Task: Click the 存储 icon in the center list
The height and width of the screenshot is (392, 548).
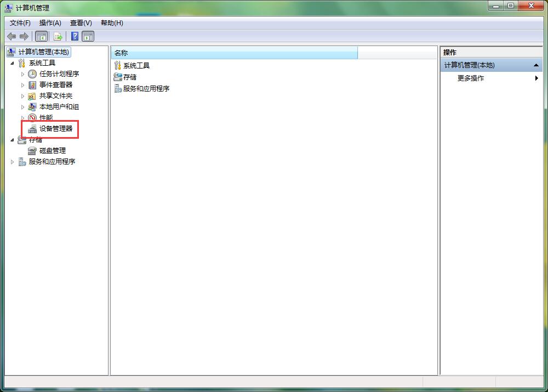Action: coord(117,77)
